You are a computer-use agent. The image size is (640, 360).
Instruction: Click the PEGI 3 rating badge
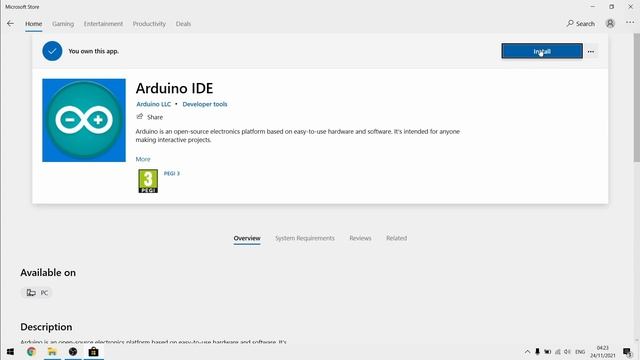click(x=148, y=181)
